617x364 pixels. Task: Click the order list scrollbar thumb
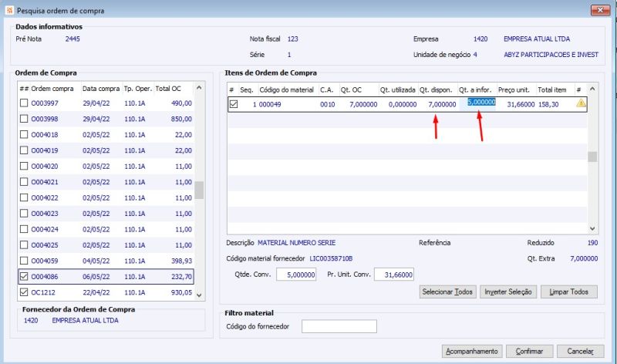199,190
